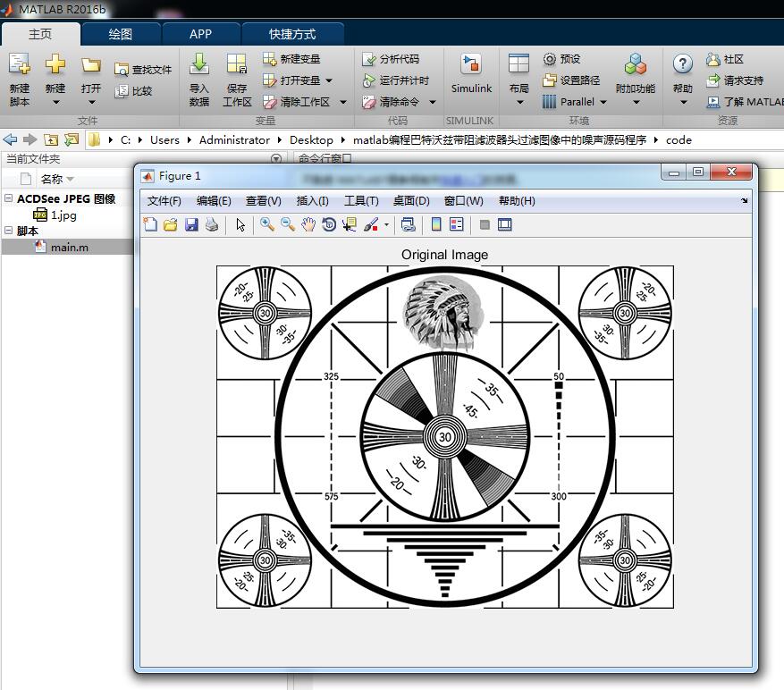Click New Variable (新建变量)
Screen dimensions: 784x690
[291, 59]
